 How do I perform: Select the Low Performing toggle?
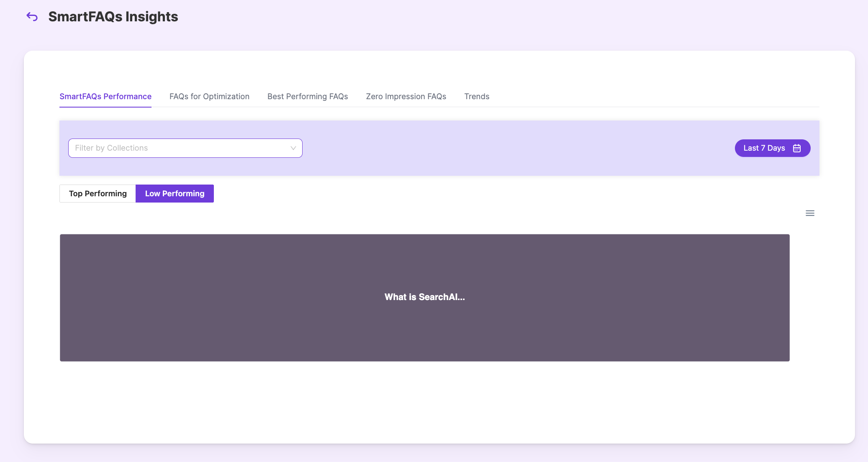click(175, 194)
